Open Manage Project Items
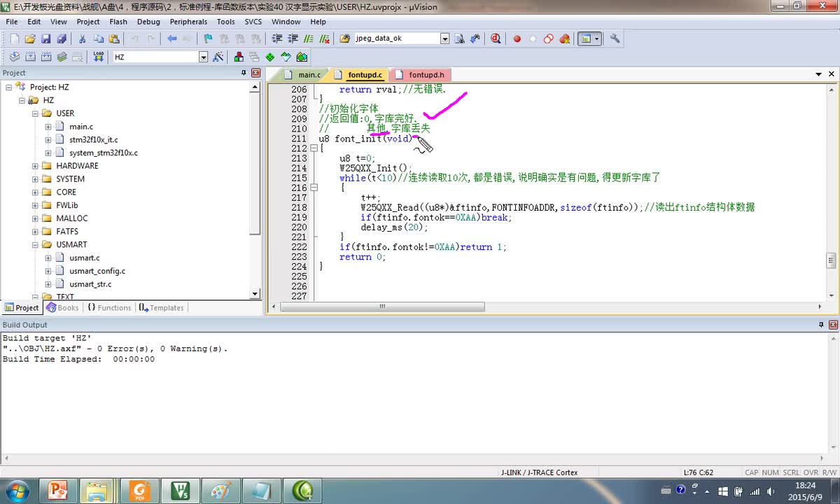Viewport: 840px width, 504px height. (x=239, y=57)
